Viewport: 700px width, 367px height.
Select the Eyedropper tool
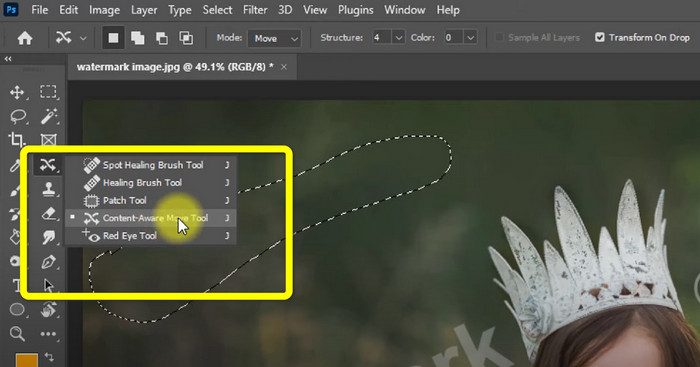point(15,165)
